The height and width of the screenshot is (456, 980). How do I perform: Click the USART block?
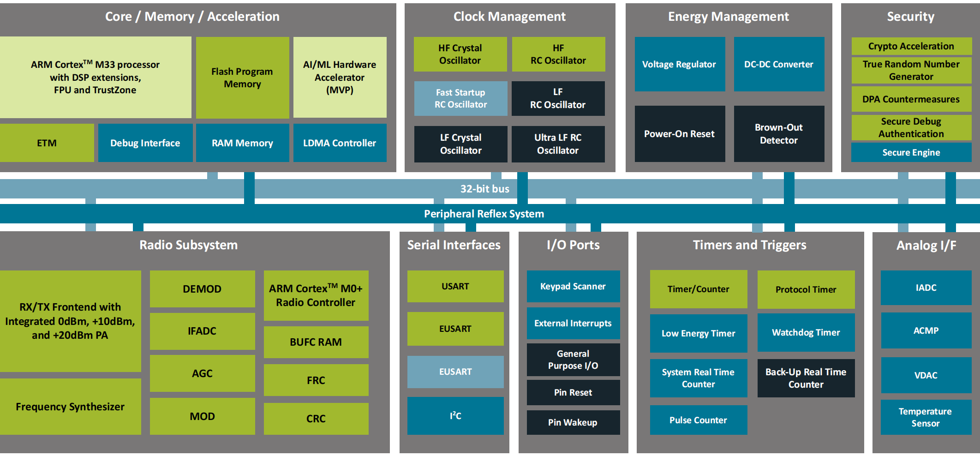(x=455, y=286)
